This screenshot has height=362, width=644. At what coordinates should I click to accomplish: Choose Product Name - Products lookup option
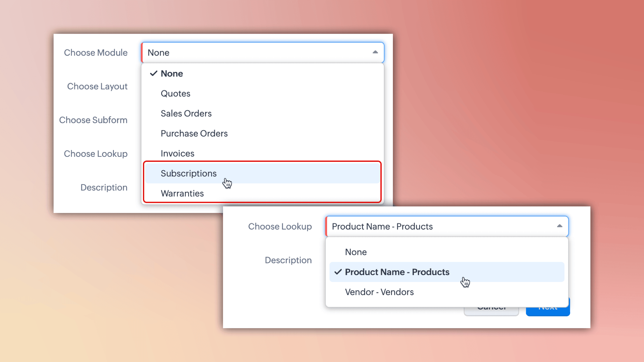click(397, 272)
